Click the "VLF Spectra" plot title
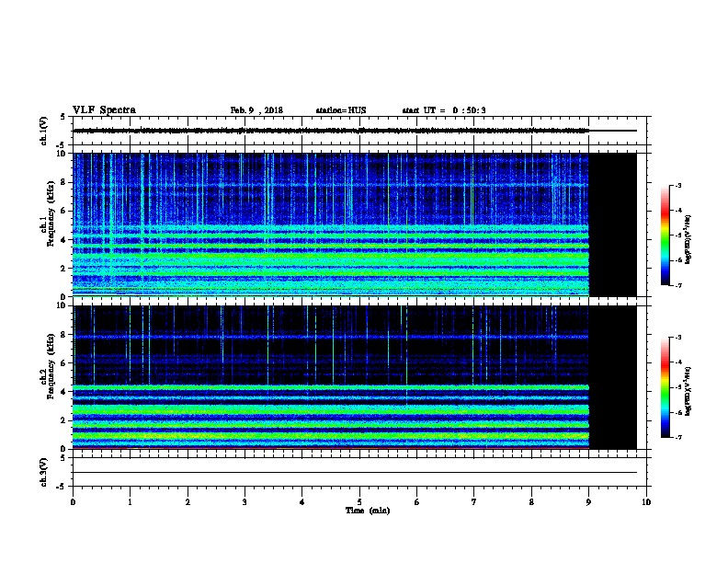The image size is (728, 563). click(104, 110)
